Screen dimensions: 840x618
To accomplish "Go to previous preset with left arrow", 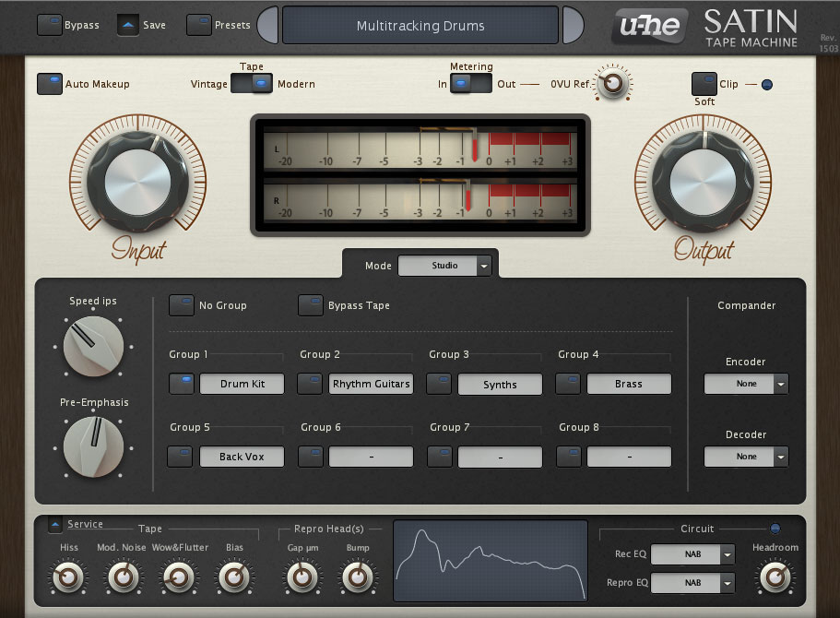I will click(267, 25).
